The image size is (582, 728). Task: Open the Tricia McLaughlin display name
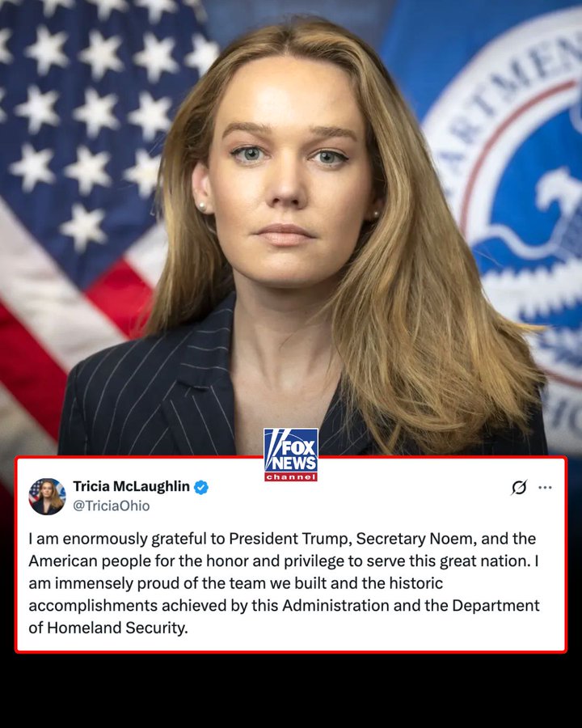click(131, 487)
